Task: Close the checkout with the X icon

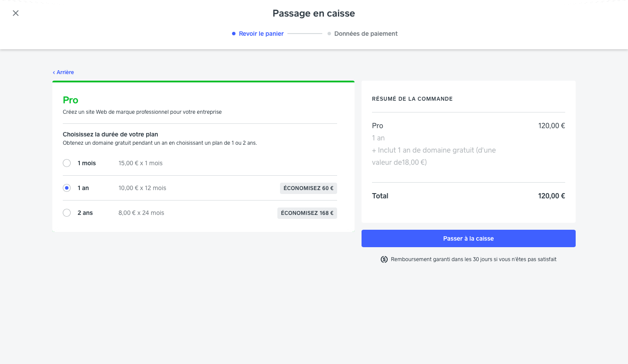Action: [16, 13]
